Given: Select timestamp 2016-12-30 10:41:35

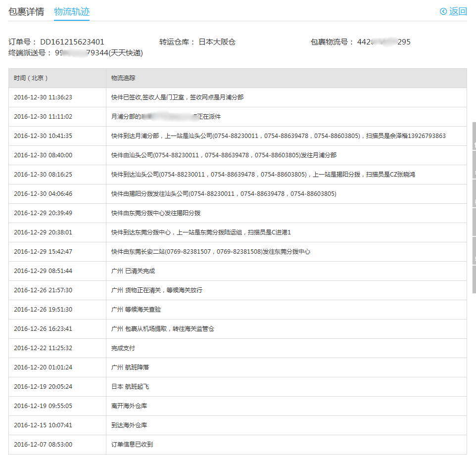Looking at the screenshot, I should (x=43, y=136).
